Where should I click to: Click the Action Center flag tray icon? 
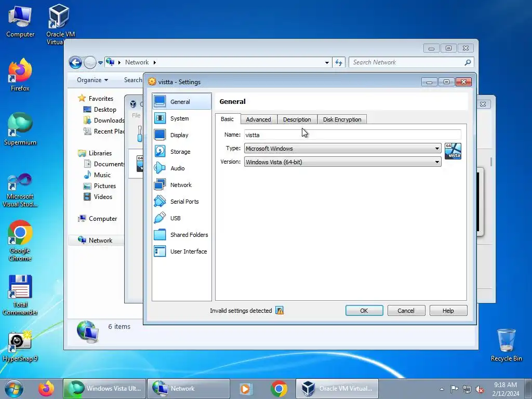point(454,389)
